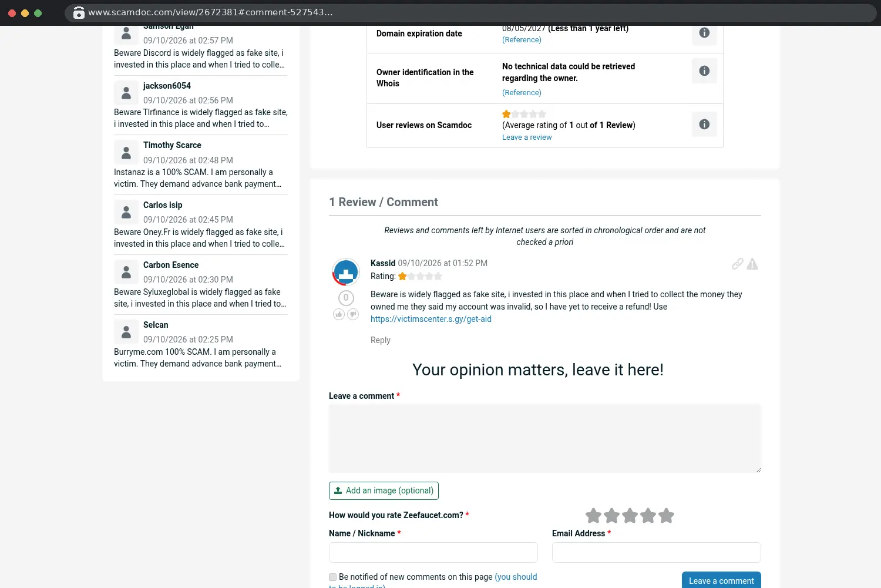Open Carlos isip's comment about Oney.Fr
The width and height of the screenshot is (881, 588).
pyautogui.click(x=201, y=238)
